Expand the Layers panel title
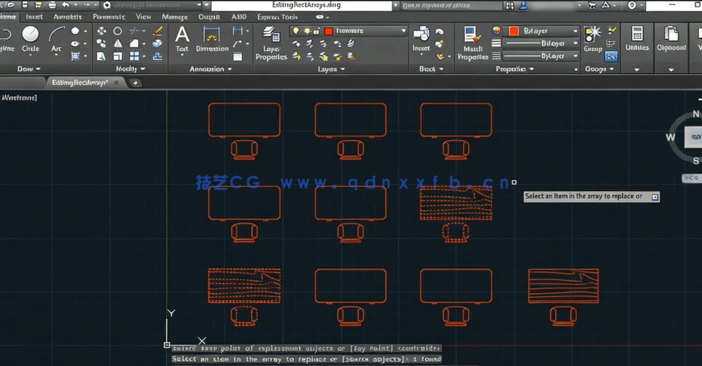This screenshot has width=702, height=366. [331, 69]
